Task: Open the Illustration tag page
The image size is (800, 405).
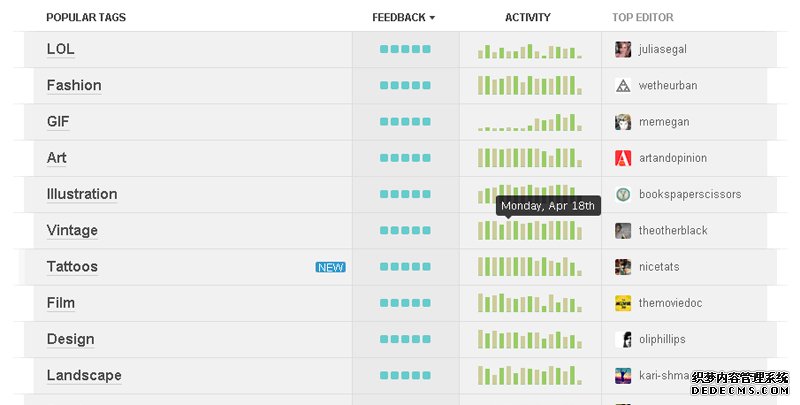Action: 82,194
